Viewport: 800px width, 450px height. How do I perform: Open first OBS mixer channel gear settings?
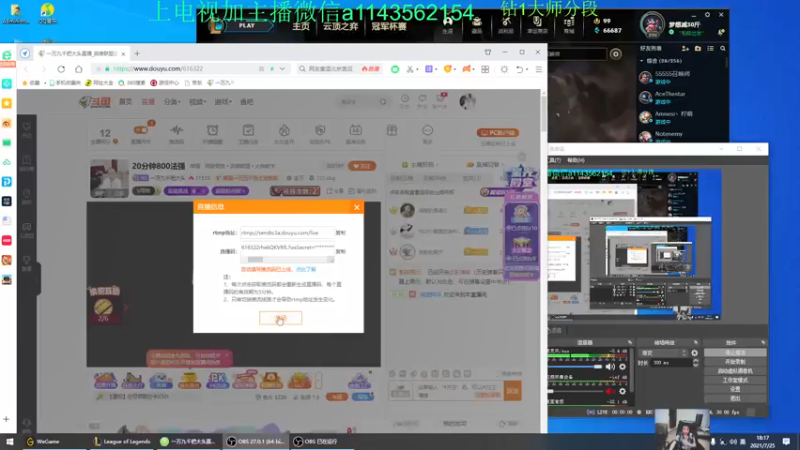[622, 366]
